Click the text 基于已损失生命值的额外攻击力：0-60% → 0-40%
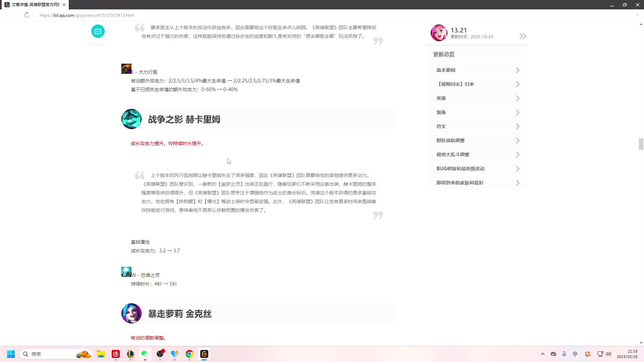Screen dimensions: 644x362 (184, 89)
